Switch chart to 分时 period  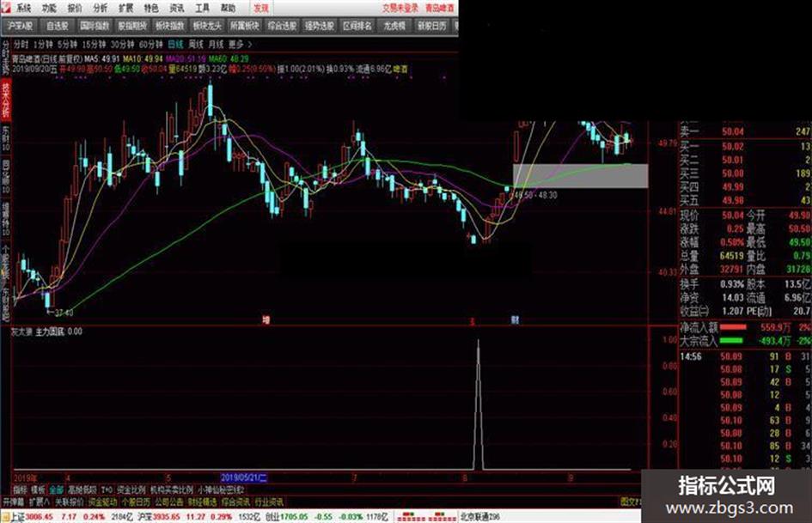21,44
